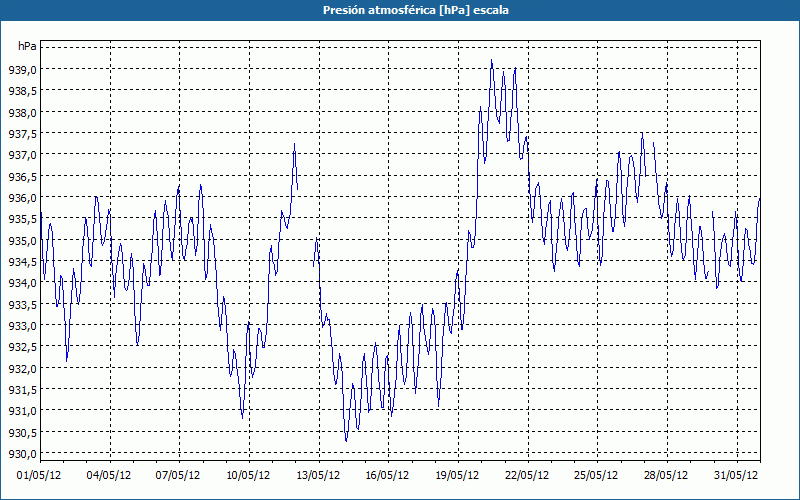Select the 933,5 axis value
The image size is (800, 500).
click(22, 304)
